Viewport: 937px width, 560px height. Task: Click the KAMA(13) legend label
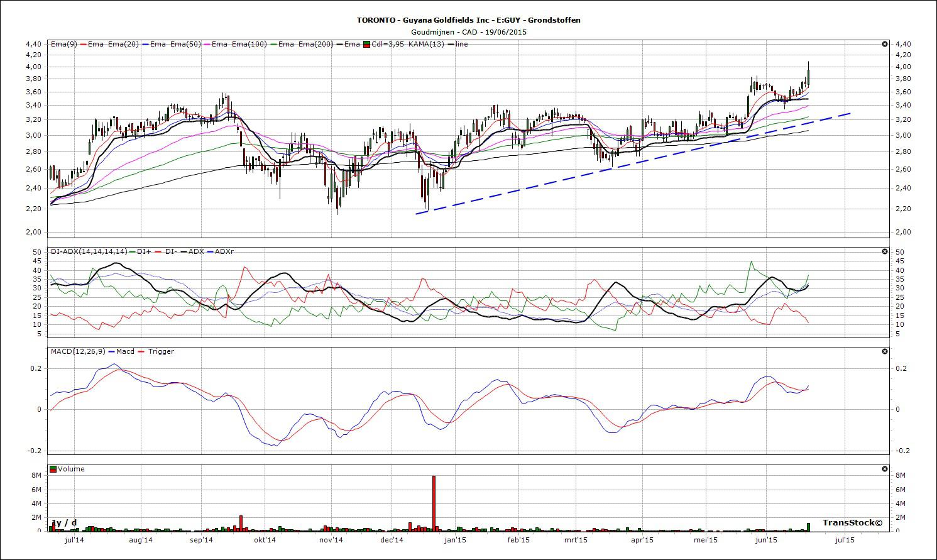[x=426, y=44]
